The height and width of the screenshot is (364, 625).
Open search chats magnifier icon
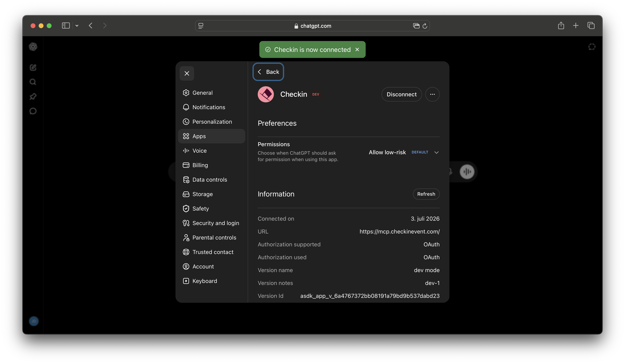[x=33, y=82]
